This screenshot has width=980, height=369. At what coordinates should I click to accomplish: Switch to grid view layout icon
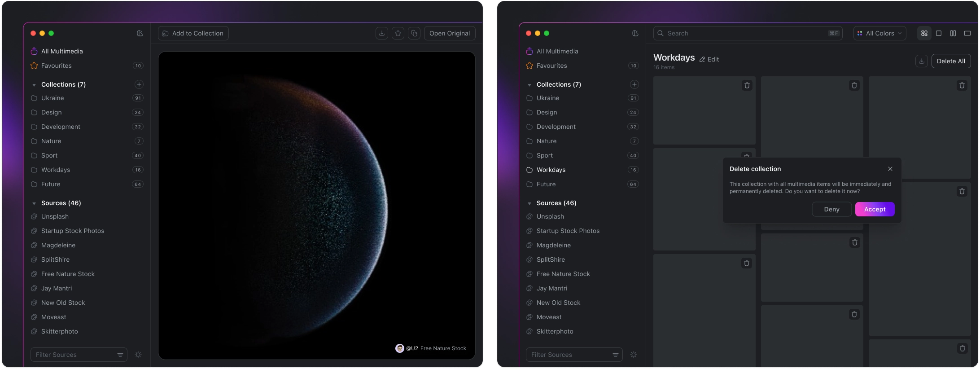924,33
